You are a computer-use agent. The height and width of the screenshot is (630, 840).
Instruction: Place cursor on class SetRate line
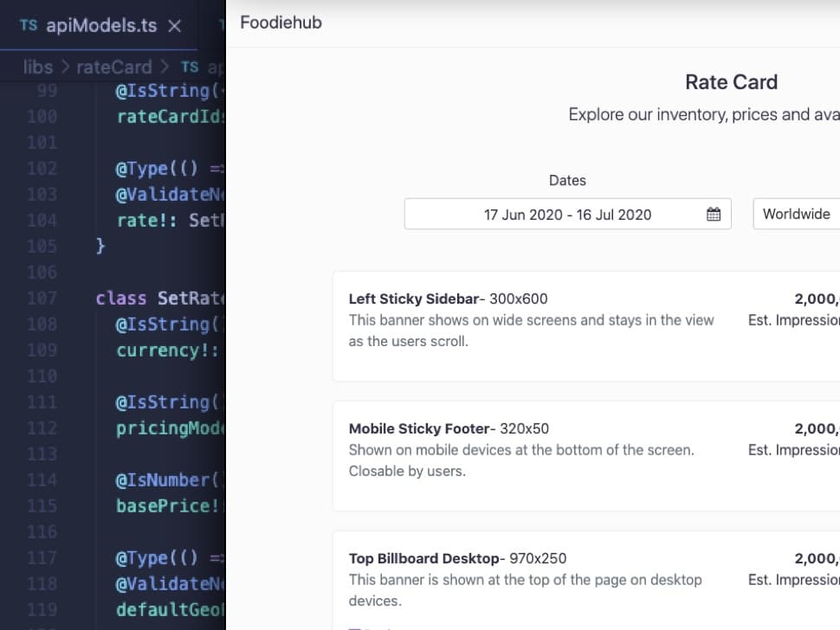coord(159,299)
